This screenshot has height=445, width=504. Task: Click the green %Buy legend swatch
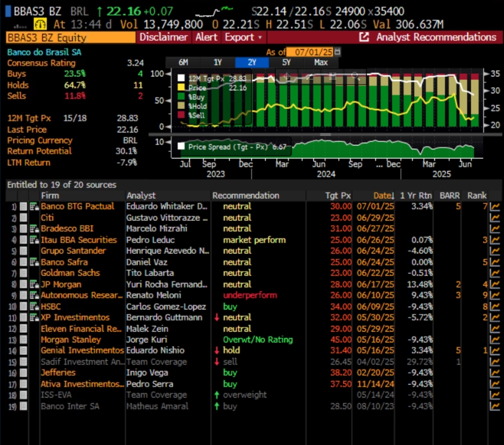[182, 96]
